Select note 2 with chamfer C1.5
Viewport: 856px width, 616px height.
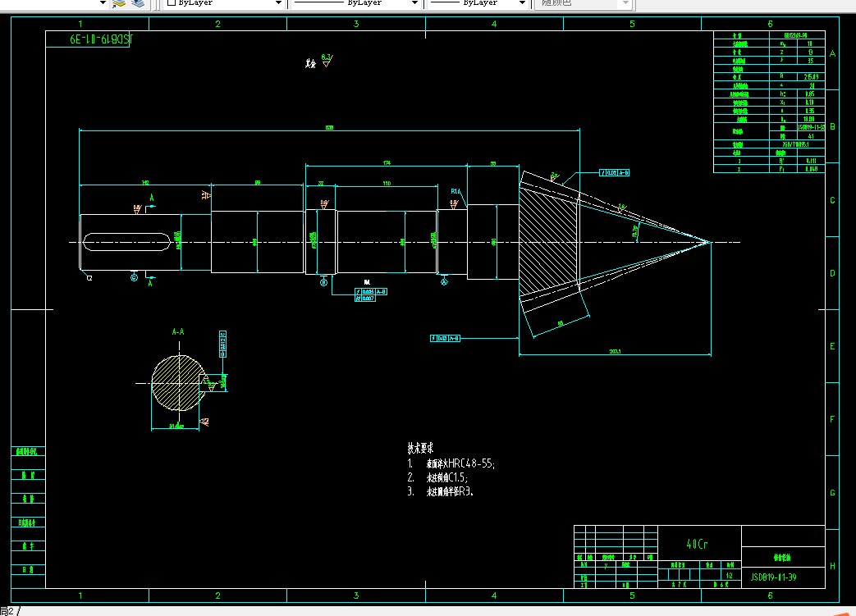[x=437, y=477]
